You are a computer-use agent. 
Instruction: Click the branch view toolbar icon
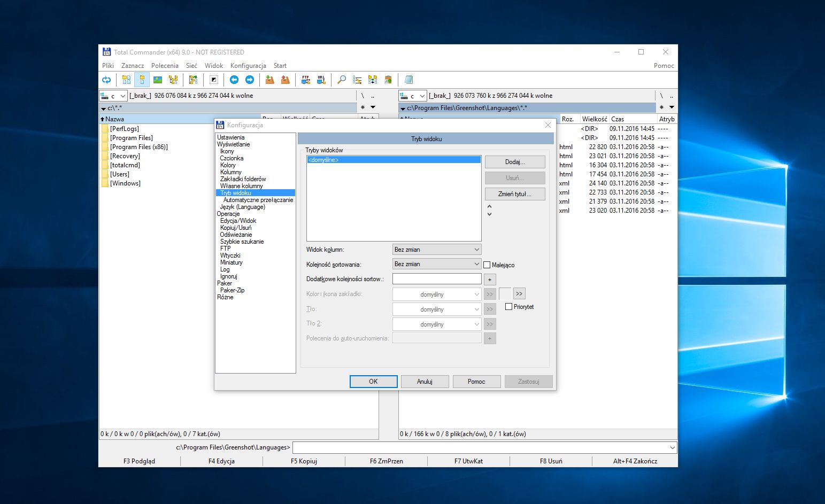coord(193,80)
